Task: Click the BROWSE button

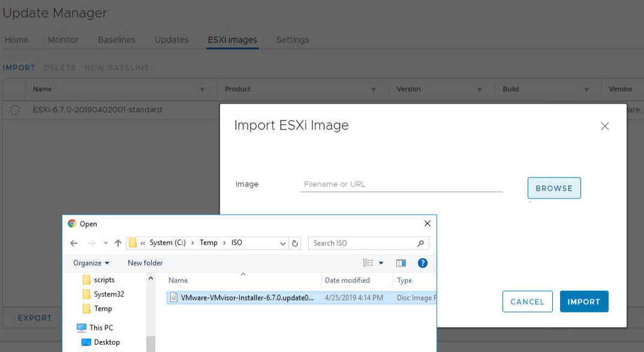Action: tap(554, 188)
